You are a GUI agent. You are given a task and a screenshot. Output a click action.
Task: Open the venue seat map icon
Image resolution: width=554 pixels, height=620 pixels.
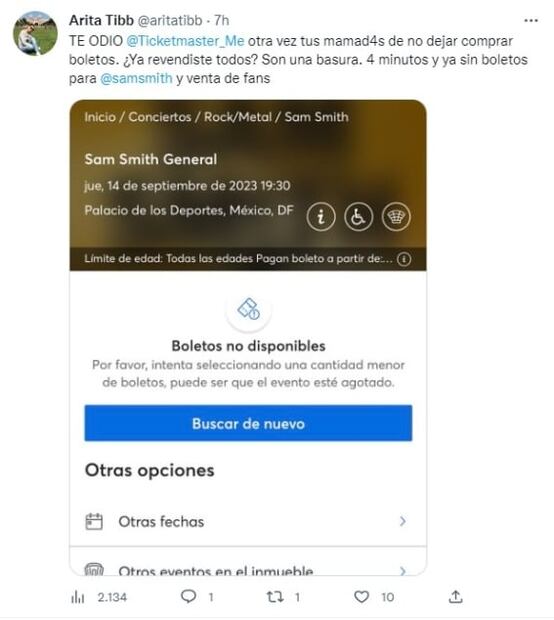pyautogui.click(x=396, y=217)
